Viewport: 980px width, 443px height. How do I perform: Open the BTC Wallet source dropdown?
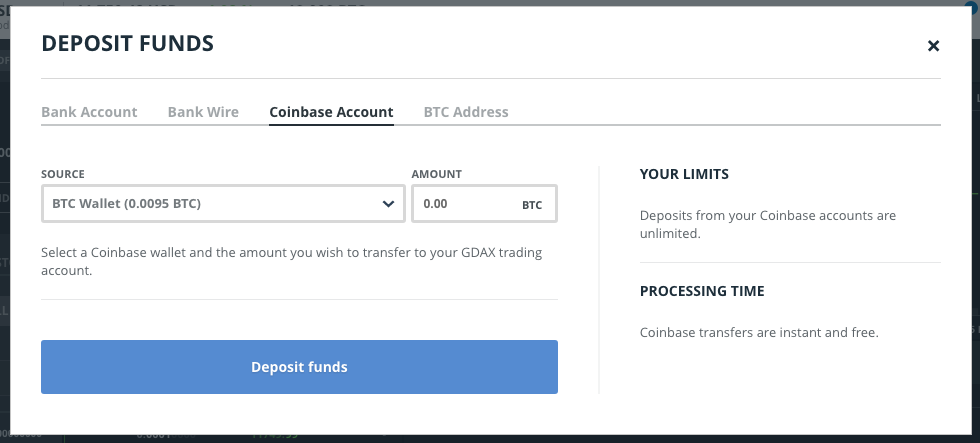pos(210,204)
